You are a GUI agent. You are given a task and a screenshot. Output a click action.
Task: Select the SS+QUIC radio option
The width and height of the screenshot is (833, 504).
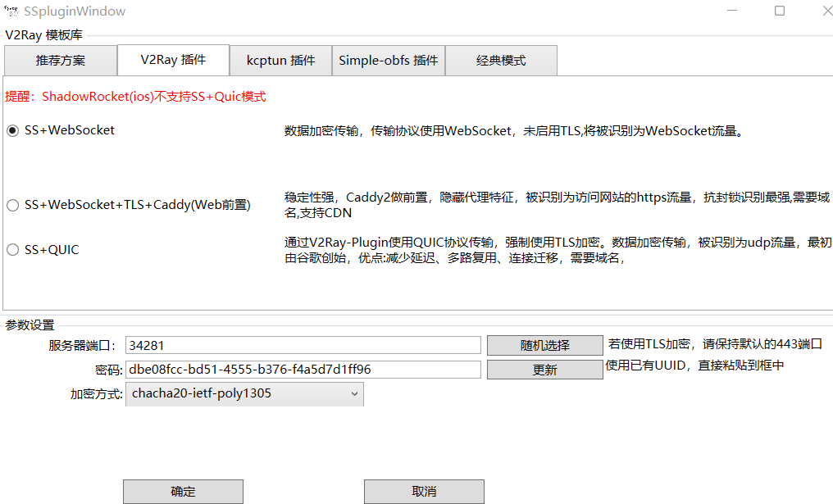(12, 250)
